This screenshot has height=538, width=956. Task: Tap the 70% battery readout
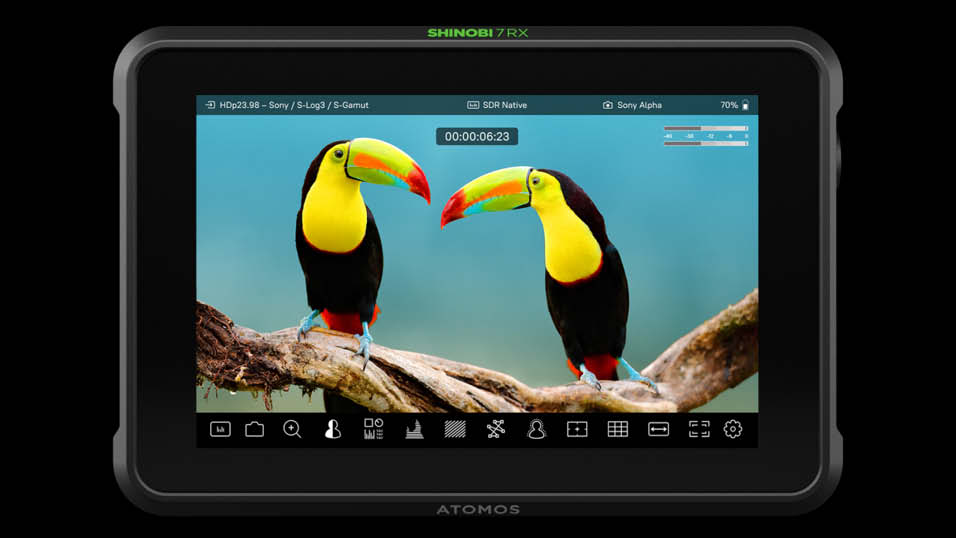click(x=729, y=105)
